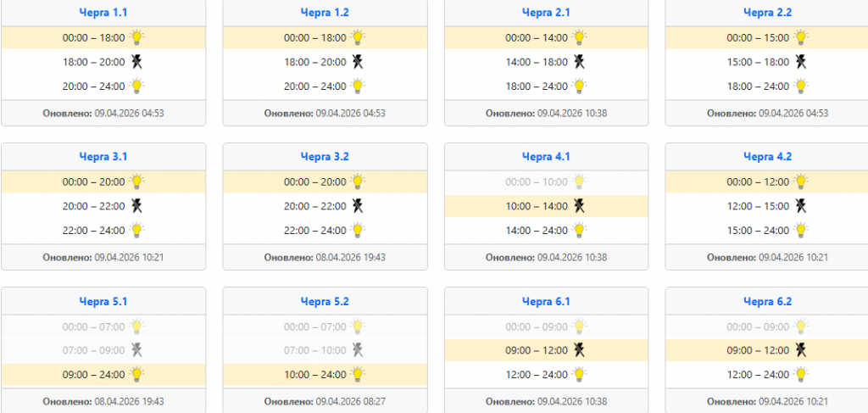Click the power-off icon for Черга 6.2 09:00–12:00

[x=801, y=350]
